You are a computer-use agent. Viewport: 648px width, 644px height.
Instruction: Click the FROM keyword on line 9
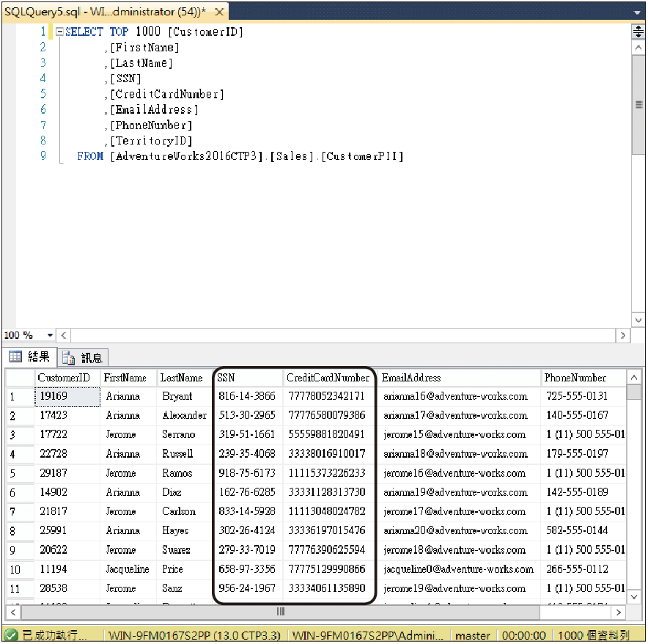point(90,156)
